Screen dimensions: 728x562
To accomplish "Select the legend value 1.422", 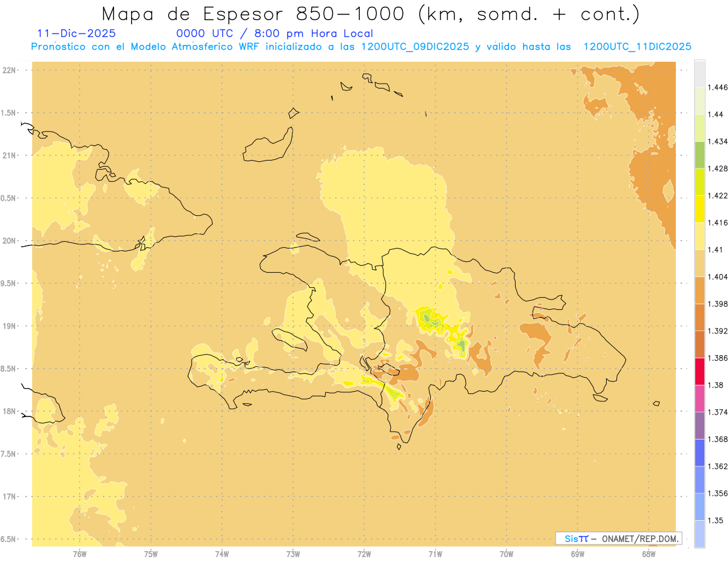I will coord(718,196).
